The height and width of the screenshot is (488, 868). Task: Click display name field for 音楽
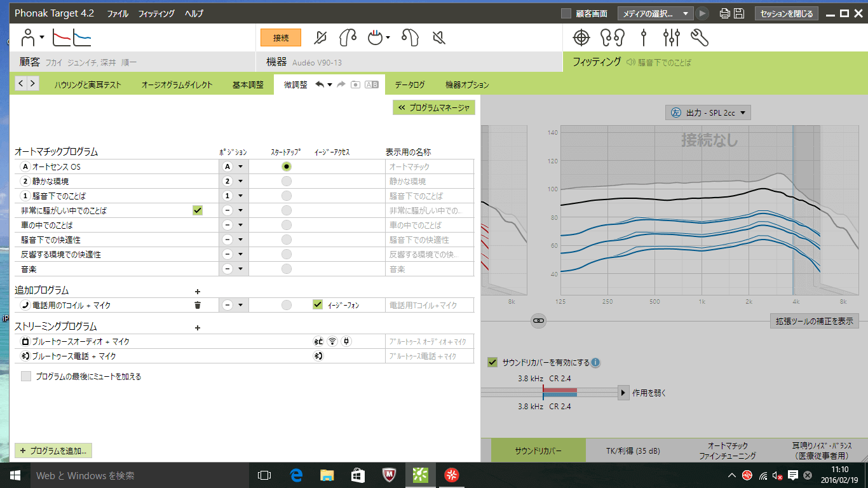430,269
